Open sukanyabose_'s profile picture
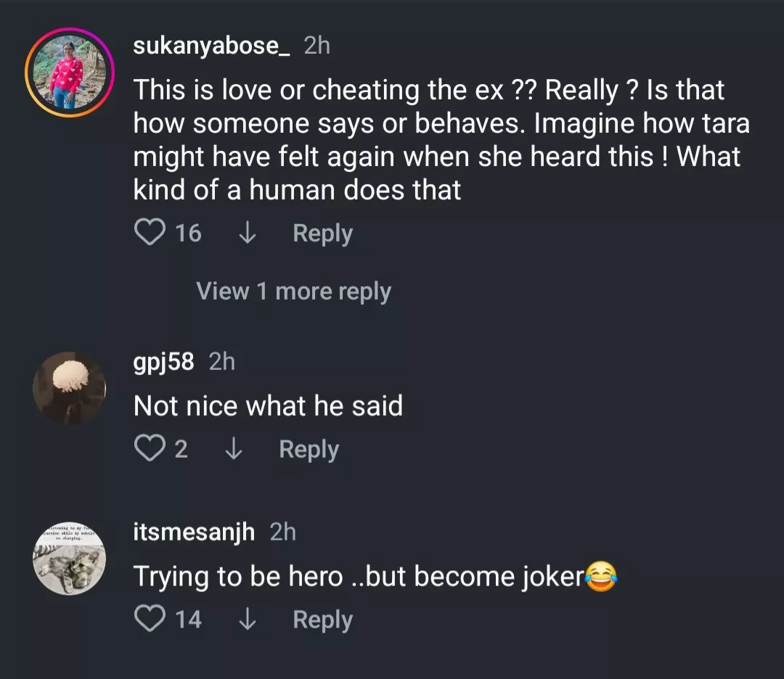 [x=70, y=72]
